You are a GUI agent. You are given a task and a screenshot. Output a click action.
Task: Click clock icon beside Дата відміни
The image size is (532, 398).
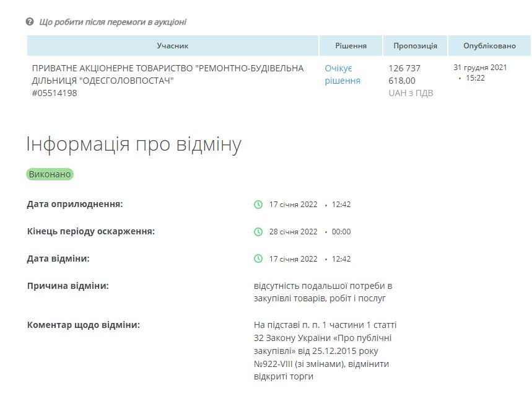pos(258,259)
